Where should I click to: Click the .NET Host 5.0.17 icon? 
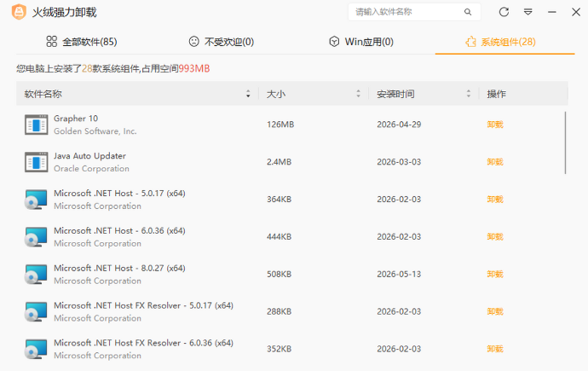pyautogui.click(x=36, y=200)
